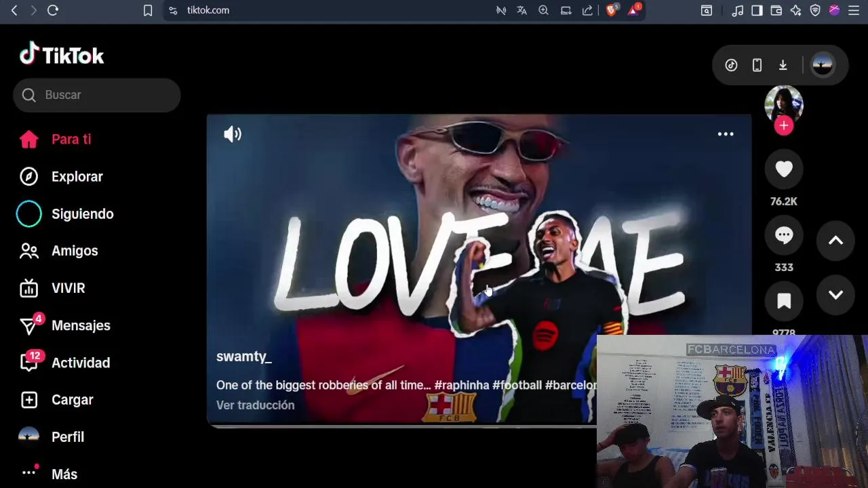View site information icon
This screenshot has height=488, width=868.
tap(173, 10)
